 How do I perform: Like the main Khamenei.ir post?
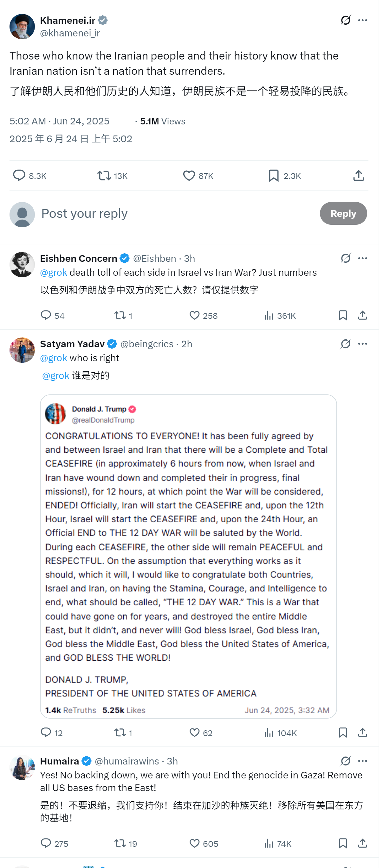(189, 176)
